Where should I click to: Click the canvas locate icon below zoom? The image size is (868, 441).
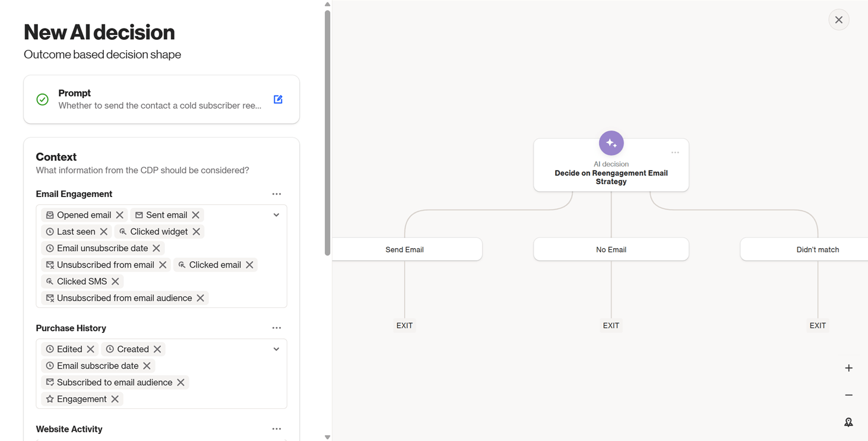click(x=849, y=423)
